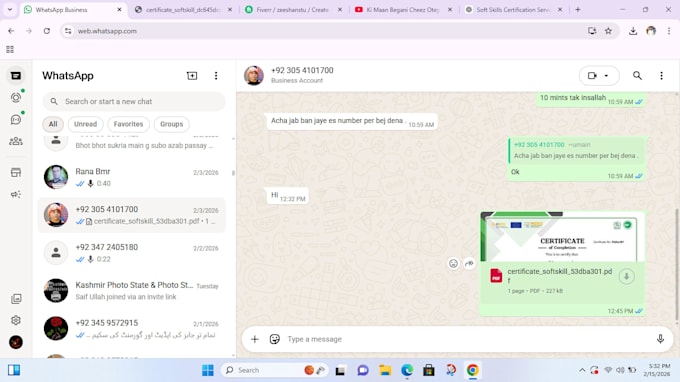Open the Channels icon in sidebar
Image resolution: width=680 pixels, height=382 pixels.
[16, 119]
